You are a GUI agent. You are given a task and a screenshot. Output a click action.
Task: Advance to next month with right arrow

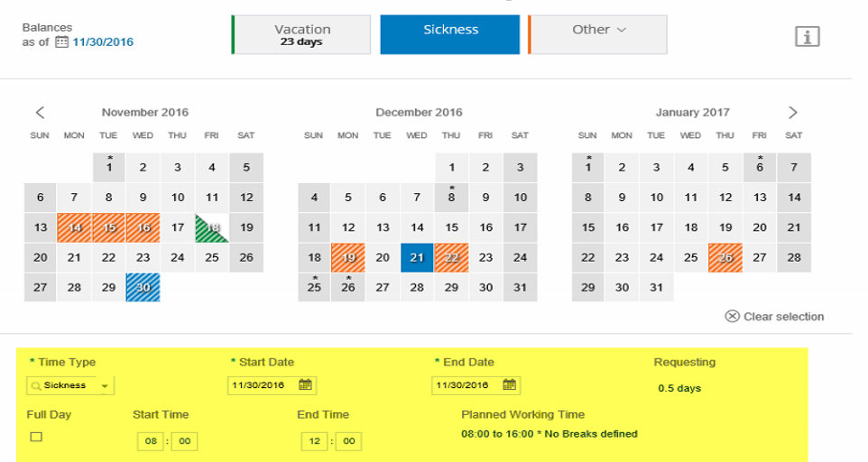(x=793, y=112)
